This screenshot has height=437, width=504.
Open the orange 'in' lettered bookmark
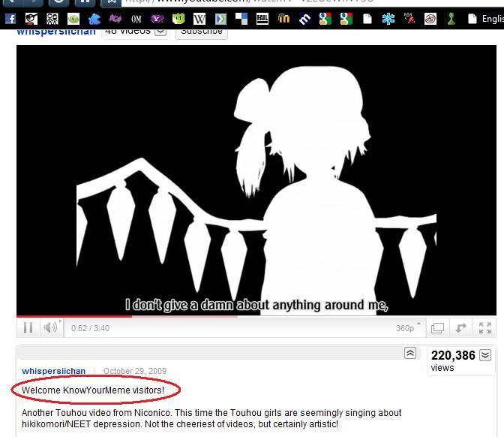[x=283, y=19]
